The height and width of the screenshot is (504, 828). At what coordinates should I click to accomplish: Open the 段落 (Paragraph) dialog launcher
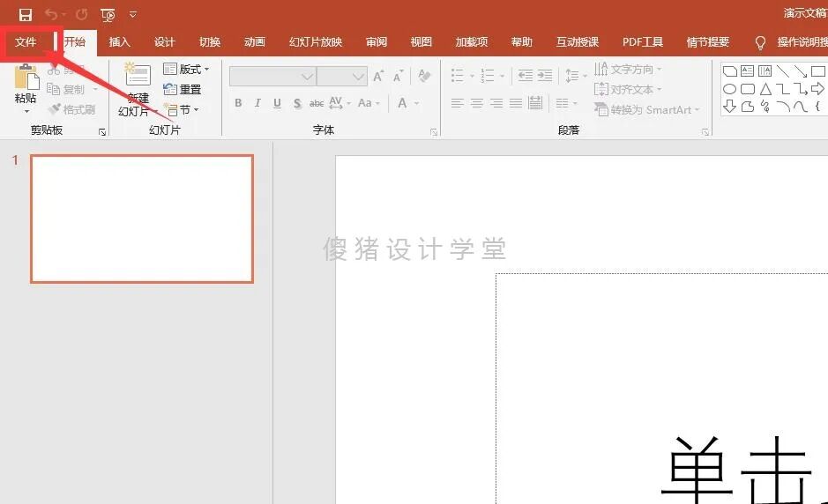click(705, 132)
